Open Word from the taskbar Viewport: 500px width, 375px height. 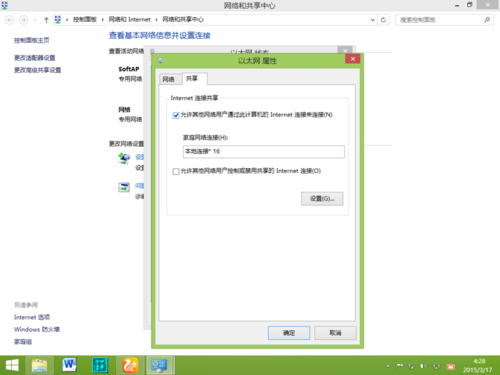[69, 365]
